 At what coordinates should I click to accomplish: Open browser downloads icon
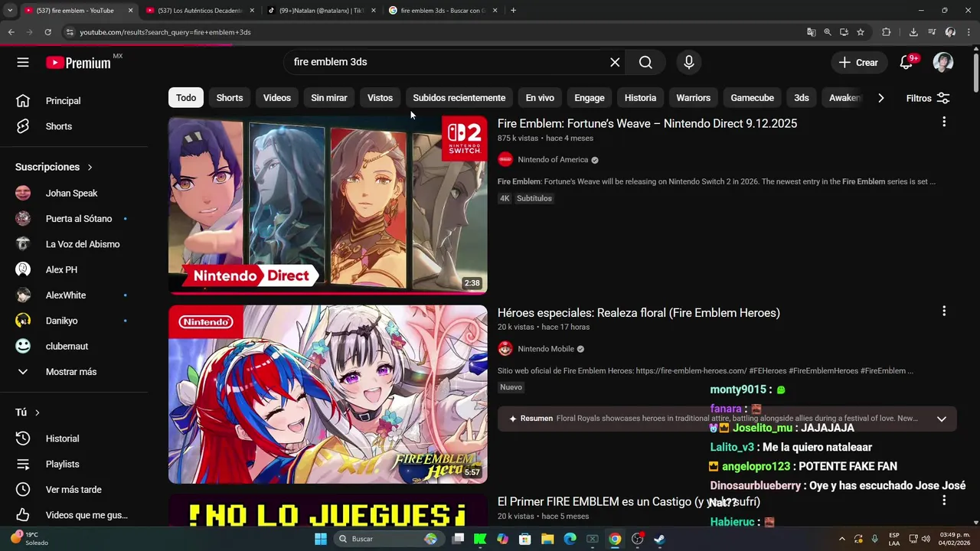pos(913,32)
